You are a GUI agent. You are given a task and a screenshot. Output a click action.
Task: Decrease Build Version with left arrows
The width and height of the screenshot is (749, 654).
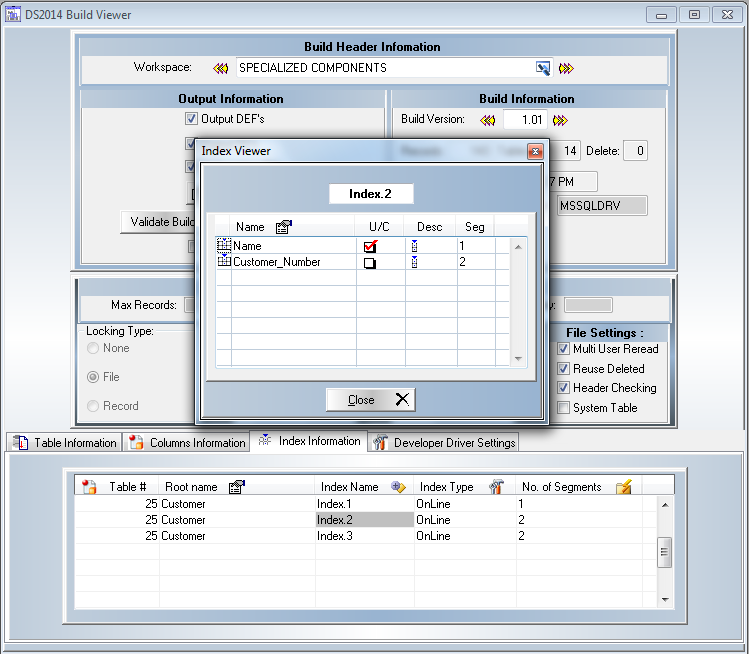point(488,120)
